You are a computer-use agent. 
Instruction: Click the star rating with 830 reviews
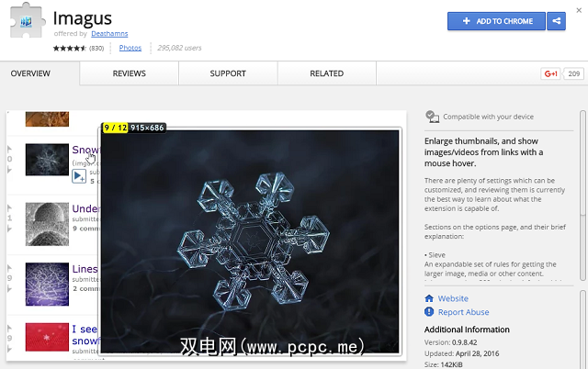coord(78,48)
